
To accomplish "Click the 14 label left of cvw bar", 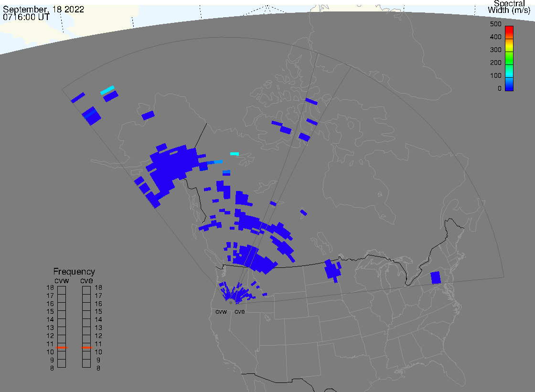I will point(50,320).
